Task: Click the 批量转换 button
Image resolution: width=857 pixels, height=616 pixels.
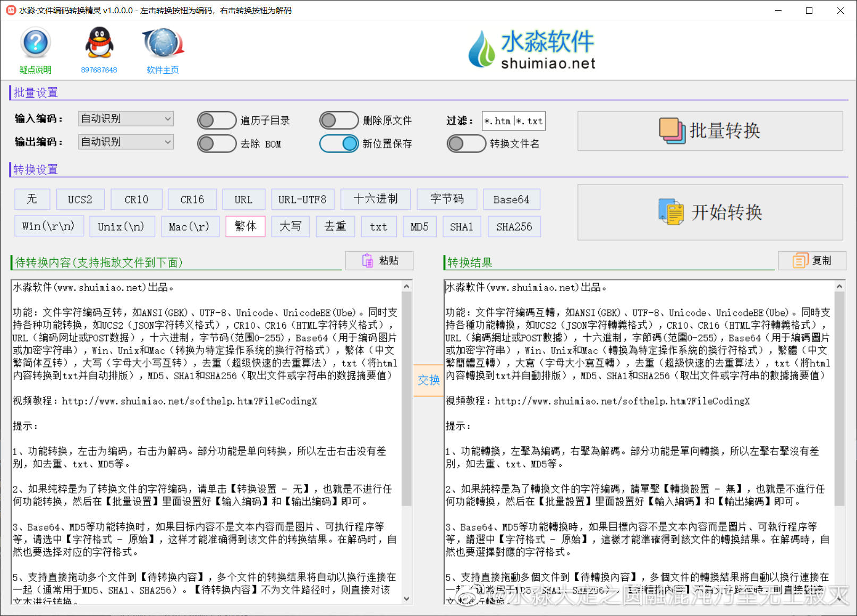Action: point(710,131)
